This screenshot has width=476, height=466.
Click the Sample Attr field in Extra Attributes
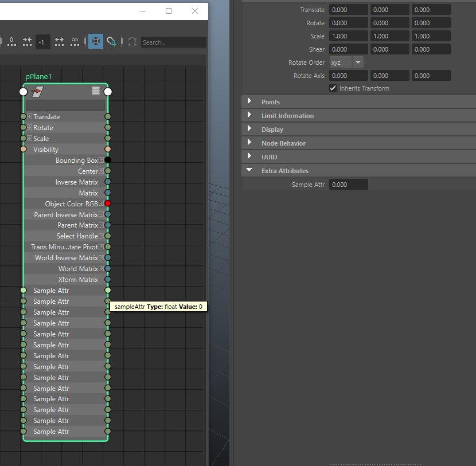tap(349, 185)
